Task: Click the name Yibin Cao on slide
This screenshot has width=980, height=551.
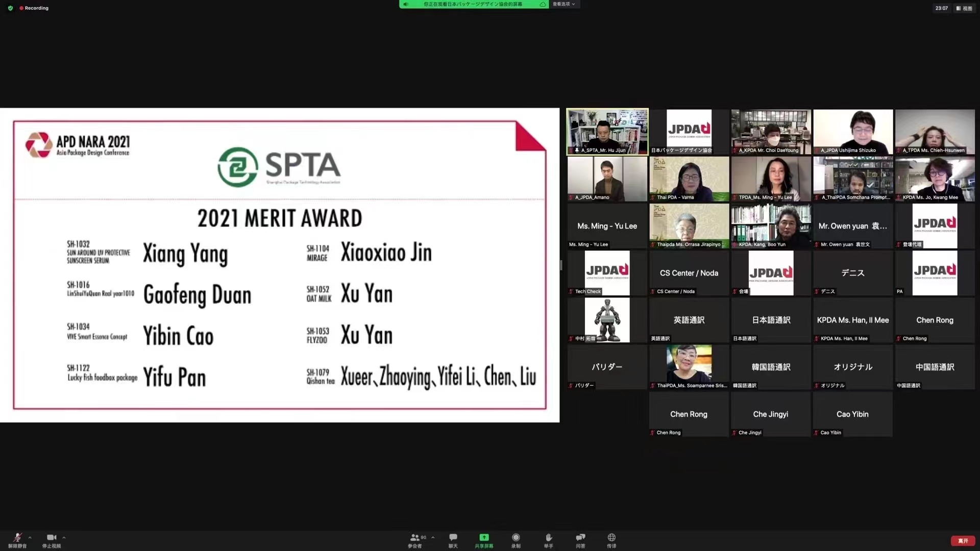Action: coord(178,336)
